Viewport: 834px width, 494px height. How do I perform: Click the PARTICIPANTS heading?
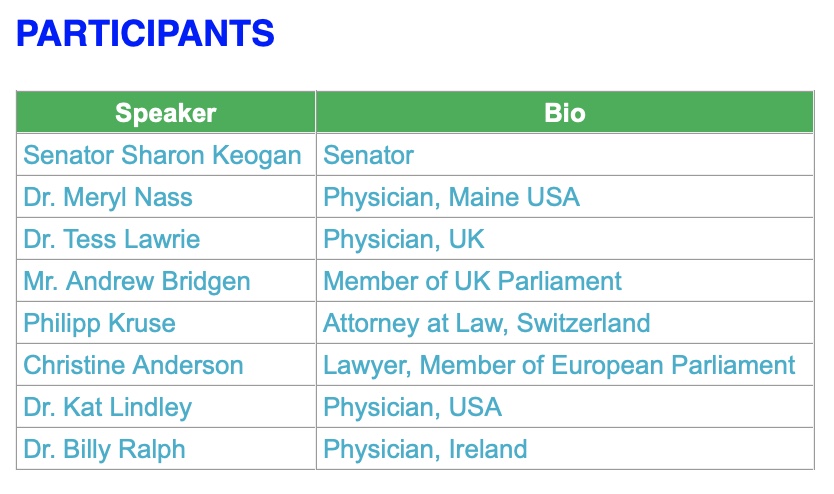145,35
